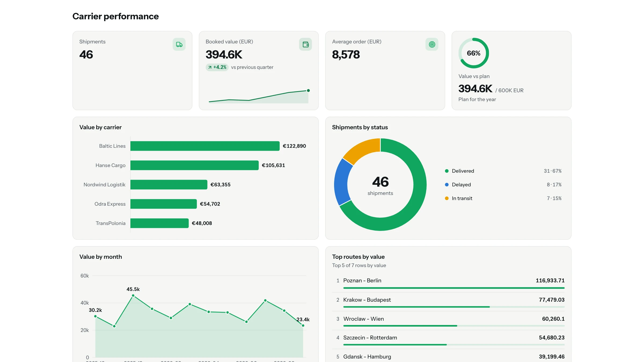Click the 8 · 17% legend value
The width and height of the screenshot is (644, 362).
[554, 185]
